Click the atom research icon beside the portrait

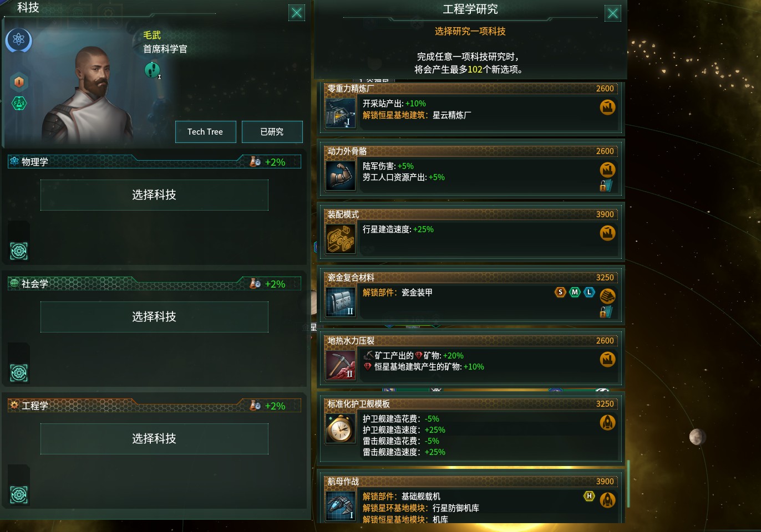(19, 40)
